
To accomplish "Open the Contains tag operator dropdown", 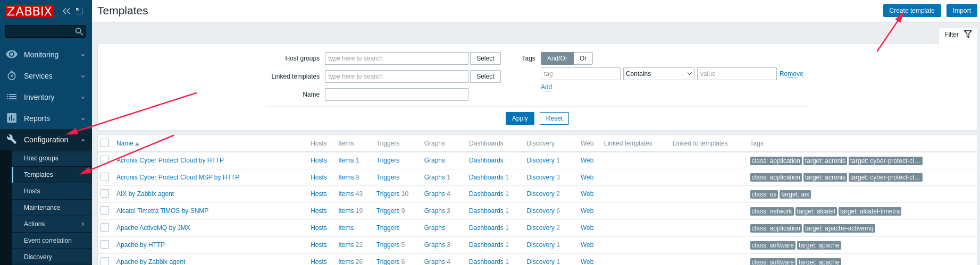I will [x=659, y=74].
